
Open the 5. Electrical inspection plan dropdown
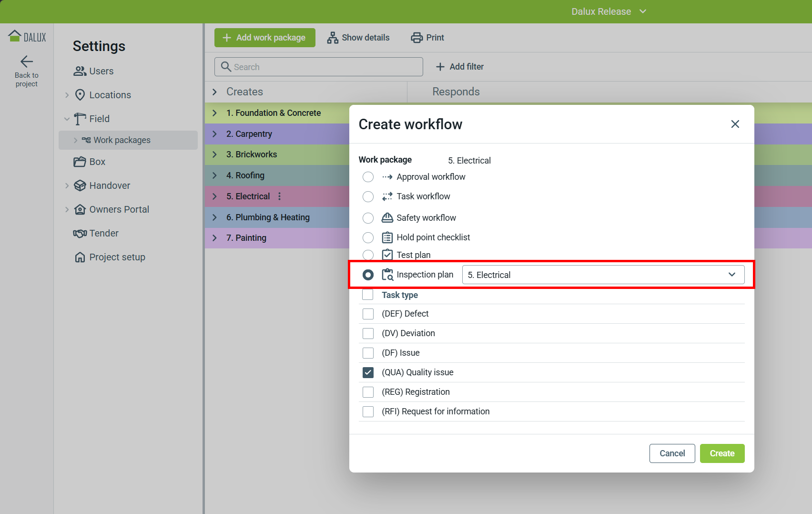click(603, 275)
